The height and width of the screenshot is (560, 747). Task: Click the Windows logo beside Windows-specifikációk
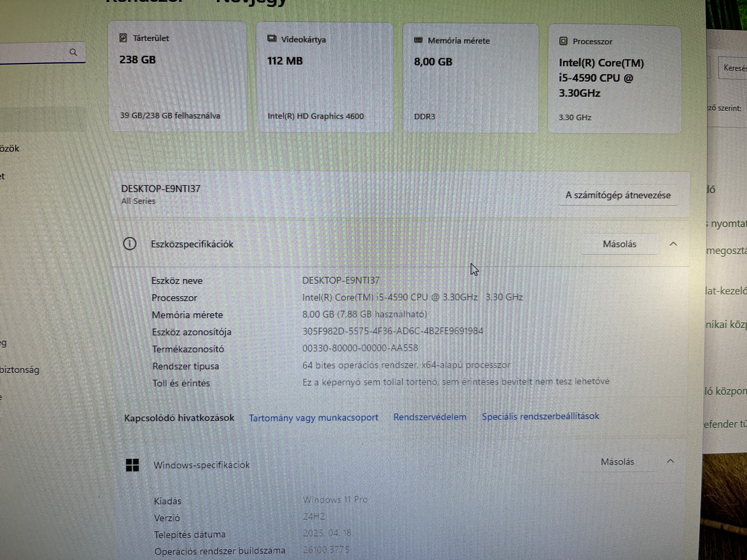(132, 465)
